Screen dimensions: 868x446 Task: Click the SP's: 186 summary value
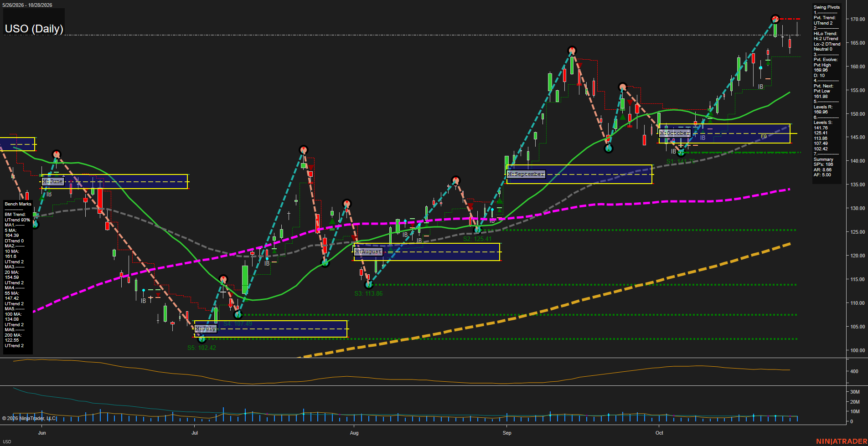point(823,164)
